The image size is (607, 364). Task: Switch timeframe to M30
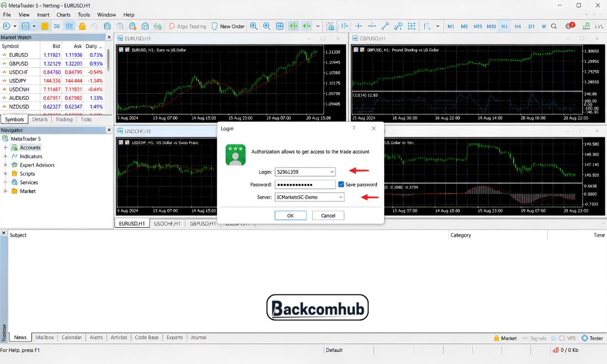point(491,26)
